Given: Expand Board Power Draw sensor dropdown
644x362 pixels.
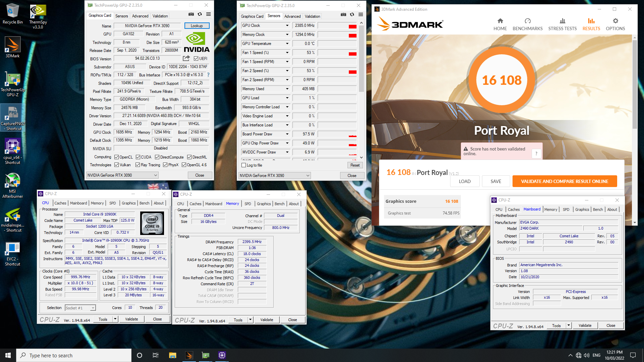Looking at the screenshot, I should point(287,134).
